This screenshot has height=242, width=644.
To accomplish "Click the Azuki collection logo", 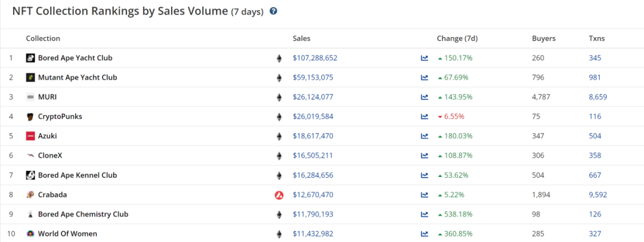I will (x=30, y=136).
